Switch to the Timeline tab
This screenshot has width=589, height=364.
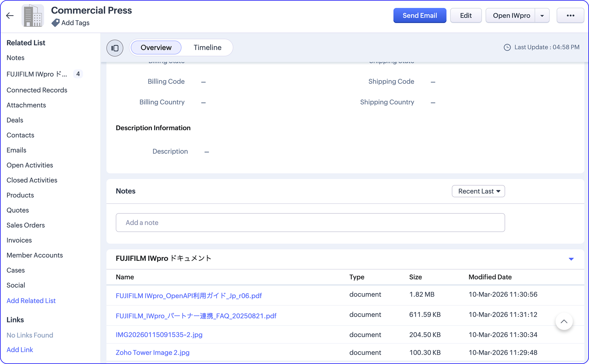click(x=207, y=48)
